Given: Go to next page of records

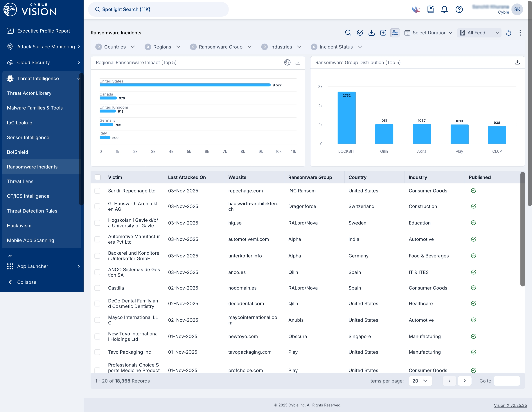Looking at the screenshot, I should 465,381.
